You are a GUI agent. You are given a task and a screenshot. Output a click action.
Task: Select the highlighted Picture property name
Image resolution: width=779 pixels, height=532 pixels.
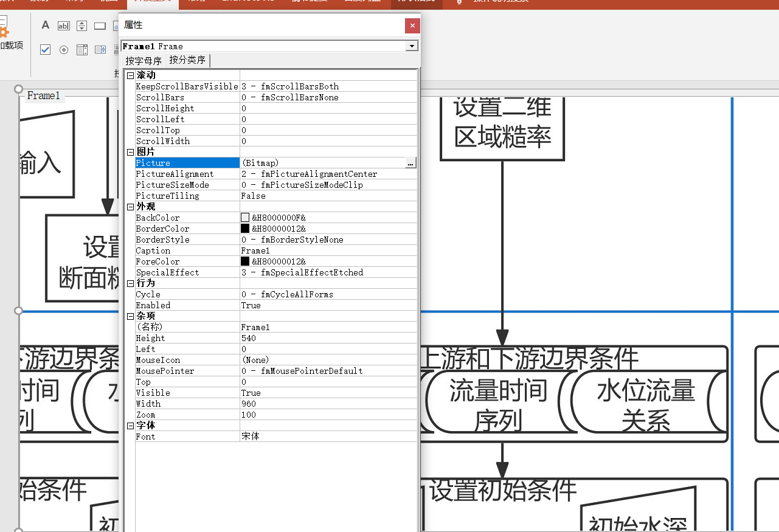pyautogui.click(x=187, y=163)
